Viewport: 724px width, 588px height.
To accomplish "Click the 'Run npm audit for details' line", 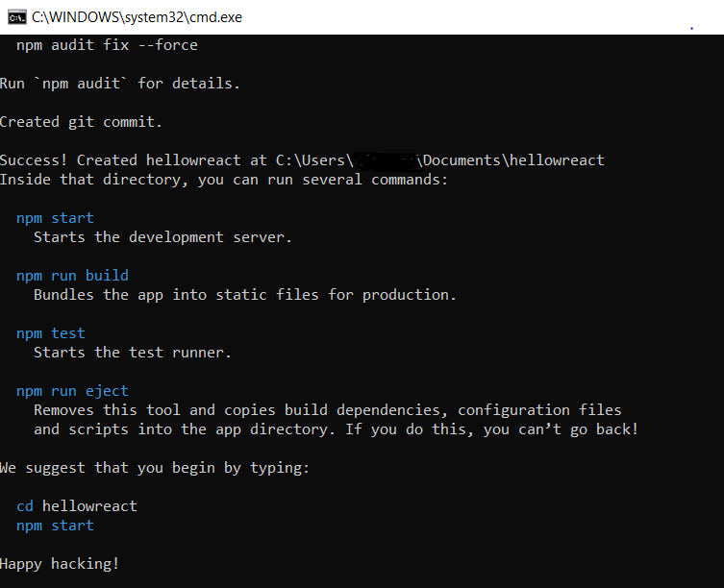I will (x=119, y=84).
